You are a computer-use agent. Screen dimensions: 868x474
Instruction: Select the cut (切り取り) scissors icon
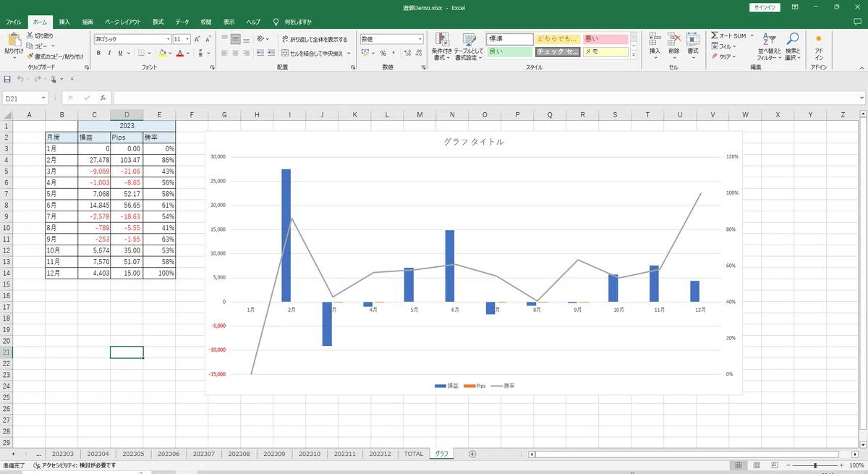pyautogui.click(x=30, y=35)
